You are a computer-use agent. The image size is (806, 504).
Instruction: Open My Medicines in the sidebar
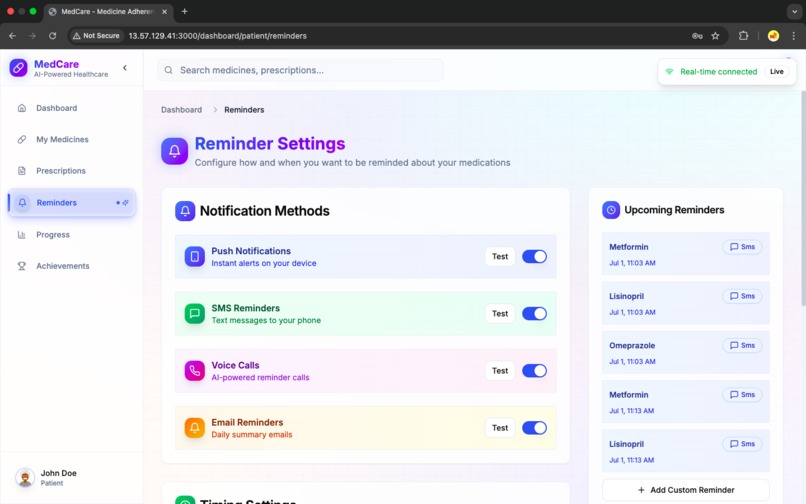pyautogui.click(x=71, y=139)
